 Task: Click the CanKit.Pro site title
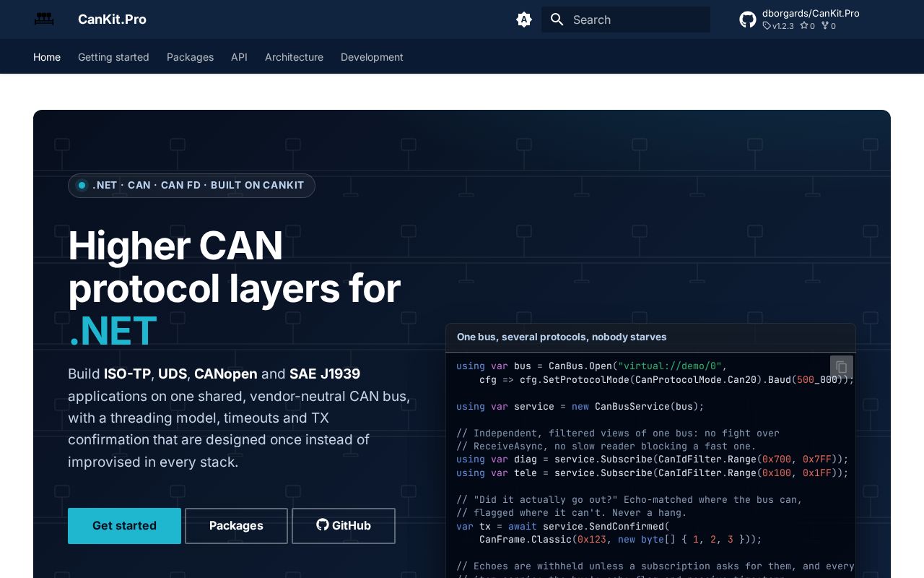tap(112, 20)
